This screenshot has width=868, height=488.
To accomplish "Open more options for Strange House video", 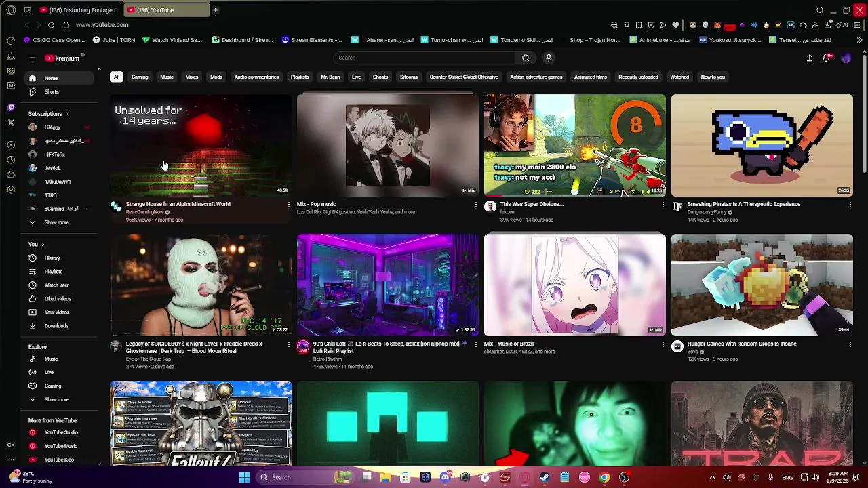I will [289, 205].
